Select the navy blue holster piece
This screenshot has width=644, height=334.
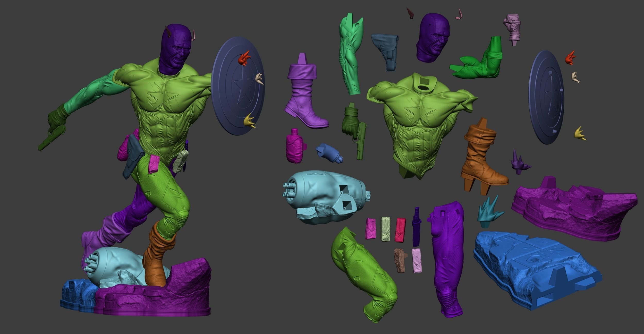pyautogui.click(x=385, y=52)
